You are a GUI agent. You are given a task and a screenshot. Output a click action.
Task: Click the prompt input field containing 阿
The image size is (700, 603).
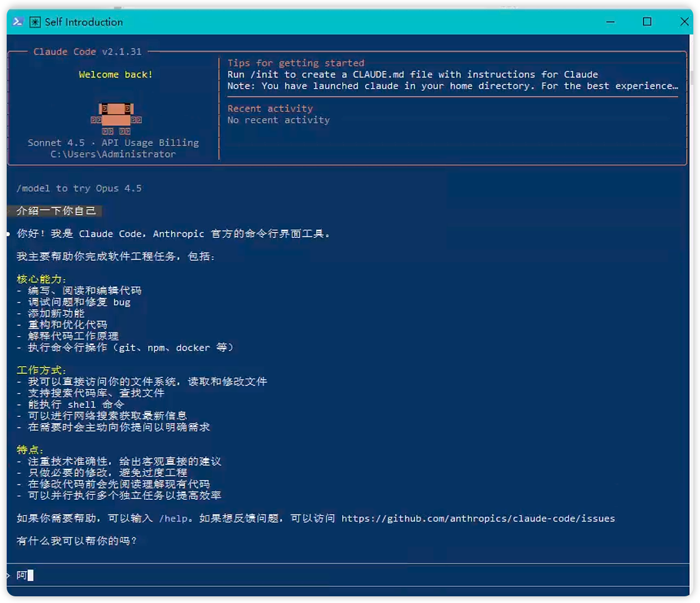348,575
